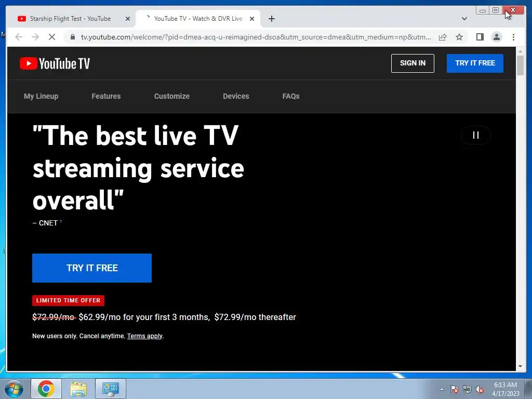The image size is (532, 399).
Task: Expand the tab search dropdown
Action: point(464,19)
